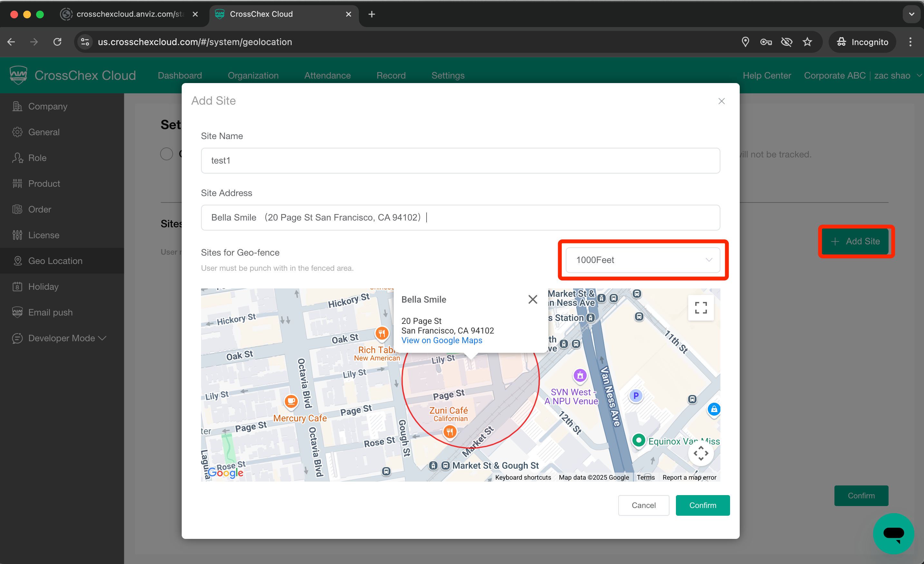Click the Mercury Cafe map marker
Viewport: 924px width, 564px height.
tap(291, 402)
